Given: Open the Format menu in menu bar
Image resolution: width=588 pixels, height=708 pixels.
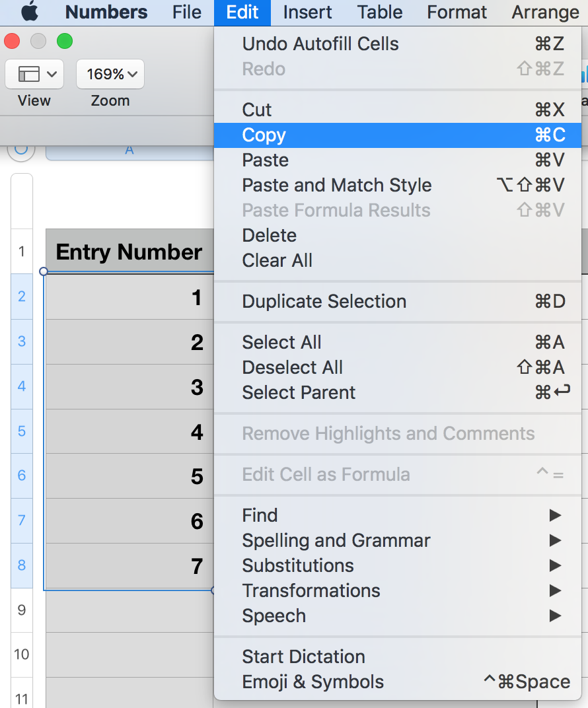Looking at the screenshot, I should pos(457,12).
